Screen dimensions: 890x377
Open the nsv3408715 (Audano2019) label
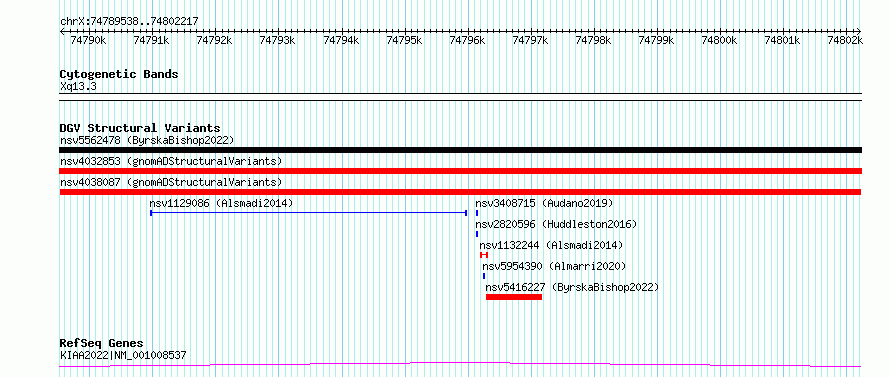544,203
